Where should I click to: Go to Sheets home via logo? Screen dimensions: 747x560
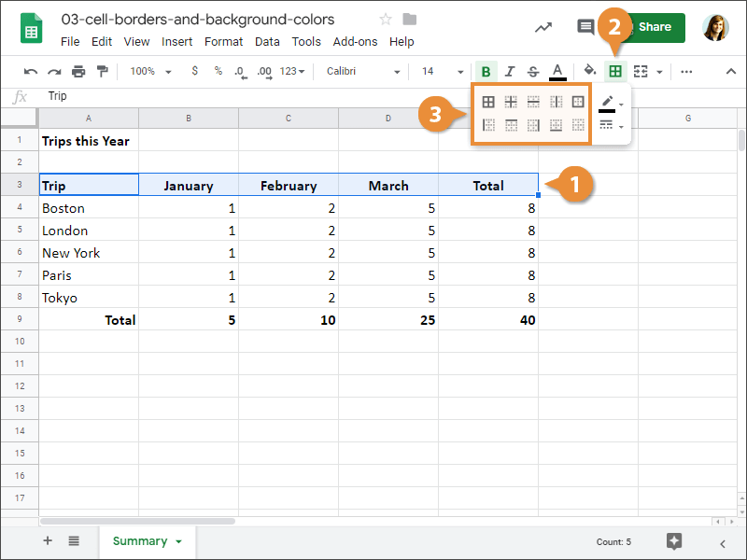pos(31,28)
